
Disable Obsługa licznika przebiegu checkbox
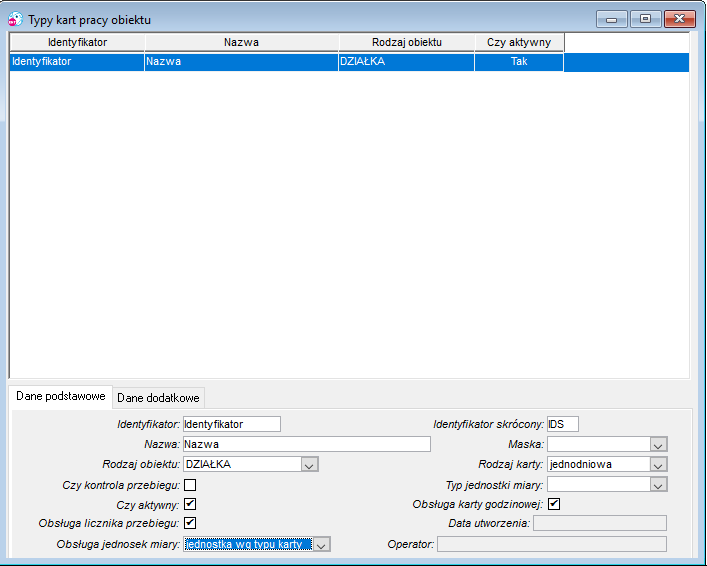190,523
